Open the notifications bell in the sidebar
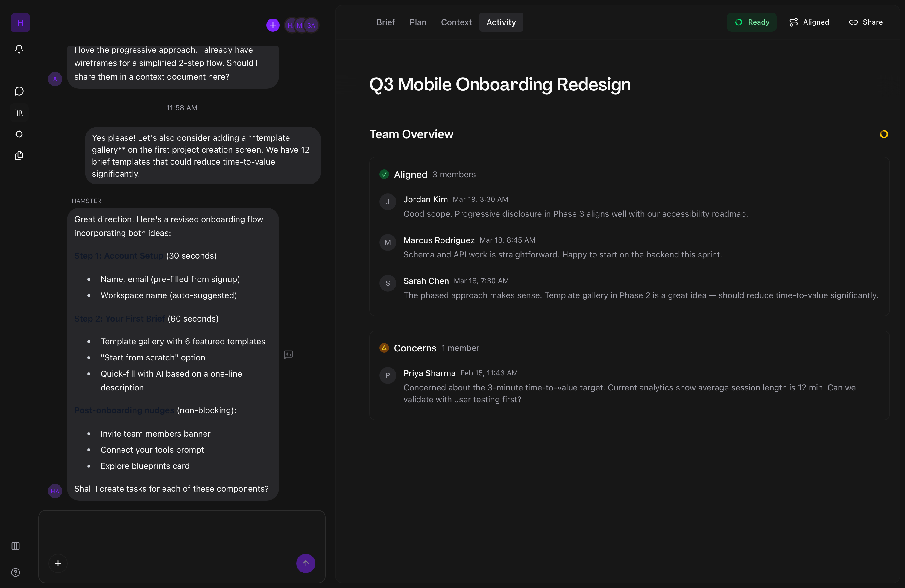 [19, 49]
